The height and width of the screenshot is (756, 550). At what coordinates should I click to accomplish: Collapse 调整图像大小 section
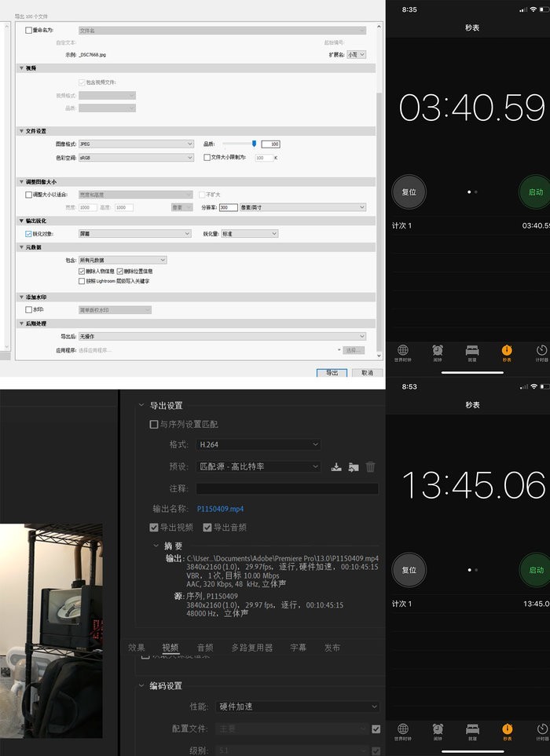(x=22, y=182)
